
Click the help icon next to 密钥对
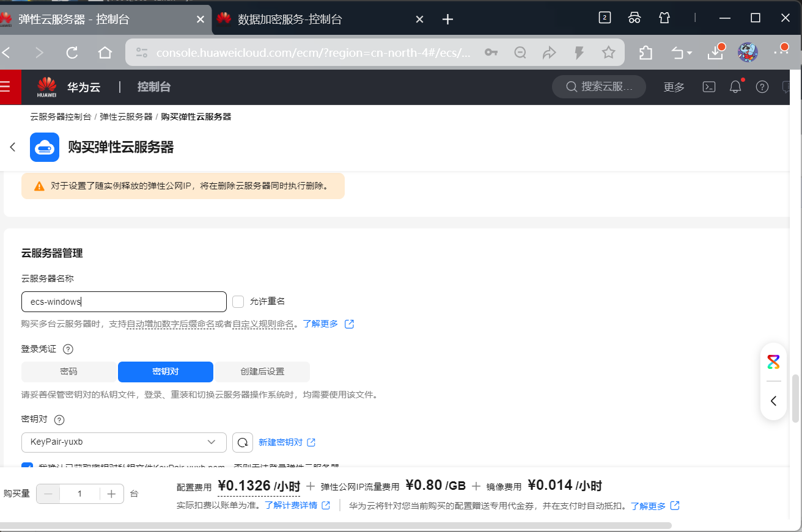[59, 420]
